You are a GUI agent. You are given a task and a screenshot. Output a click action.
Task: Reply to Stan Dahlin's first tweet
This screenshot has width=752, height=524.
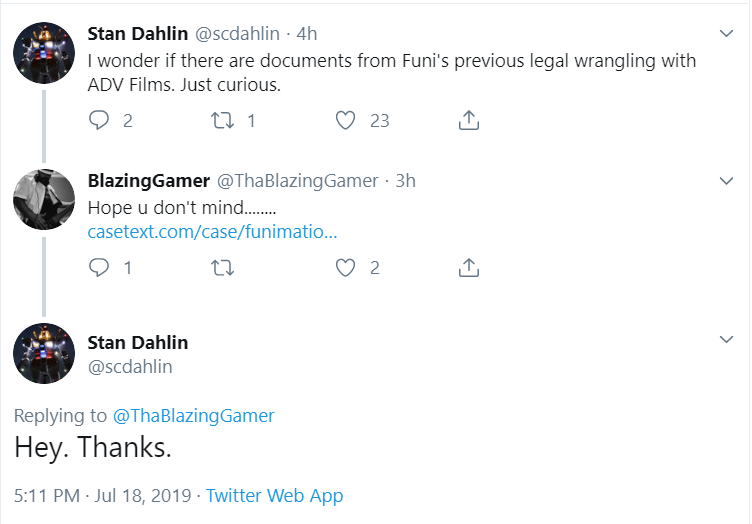point(99,120)
